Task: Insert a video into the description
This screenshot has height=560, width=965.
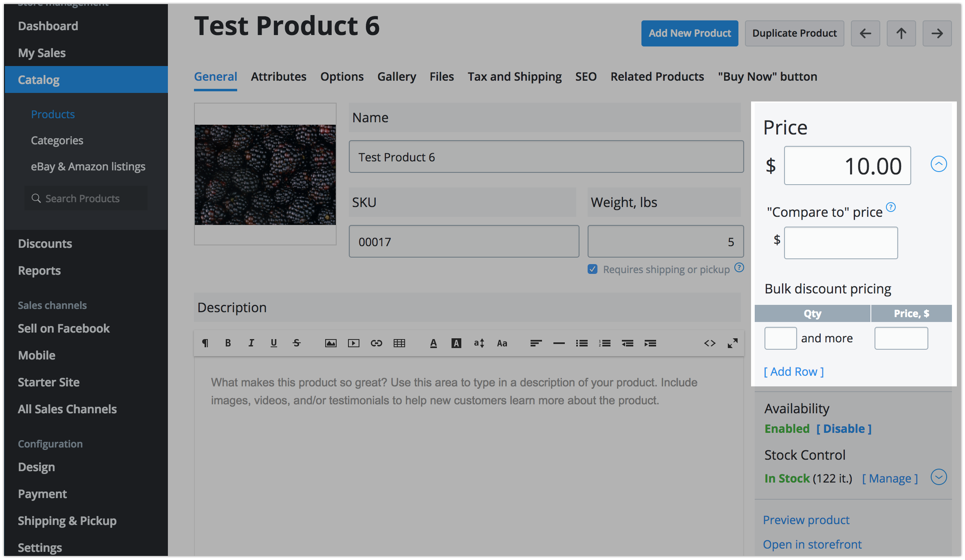Action: pyautogui.click(x=353, y=343)
